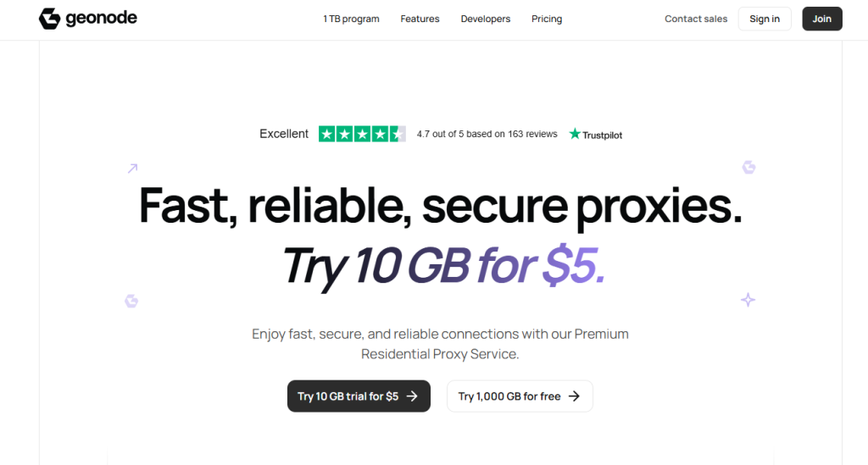Click the geonode hexagon logo icon
Screen dimensions: 868x465
coord(49,19)
